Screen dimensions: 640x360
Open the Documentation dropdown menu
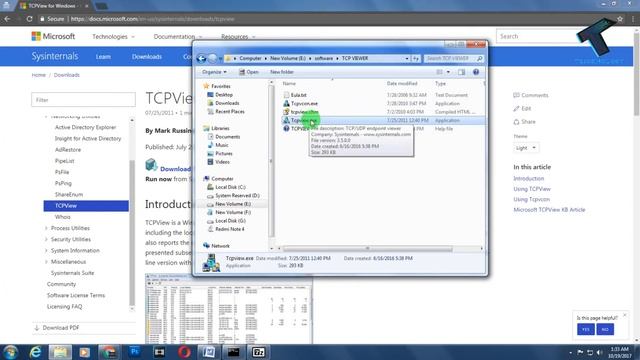pyautogui.click(x=178, y=37)
